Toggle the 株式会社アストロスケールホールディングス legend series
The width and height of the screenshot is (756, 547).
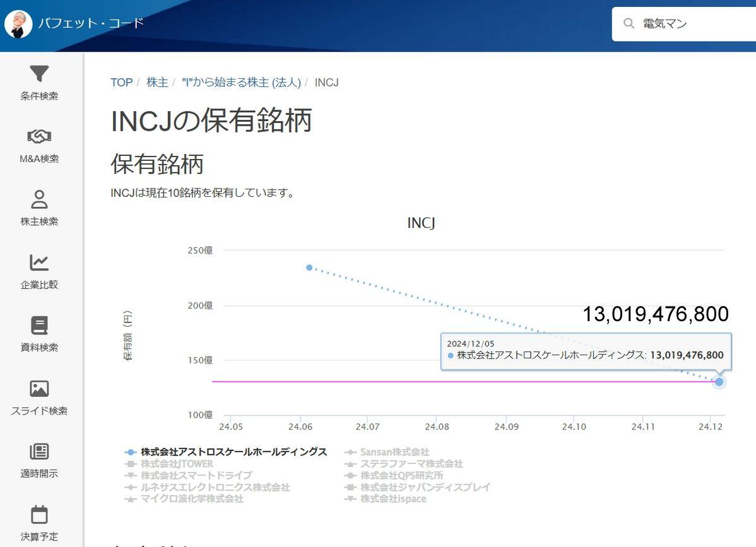pos(233,452)
